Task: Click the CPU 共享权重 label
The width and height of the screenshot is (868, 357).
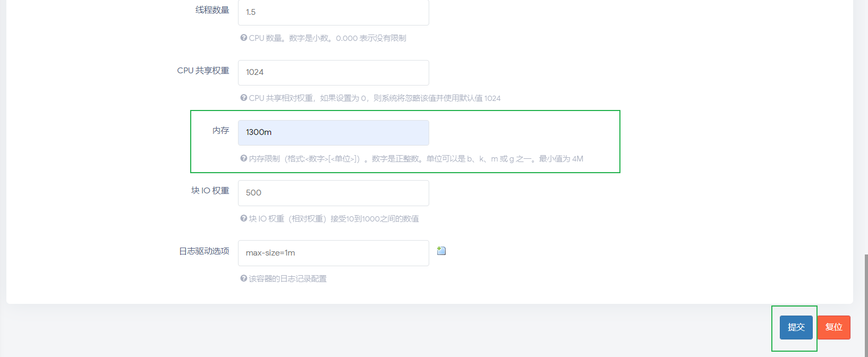Action: click(x=203, y=71)
